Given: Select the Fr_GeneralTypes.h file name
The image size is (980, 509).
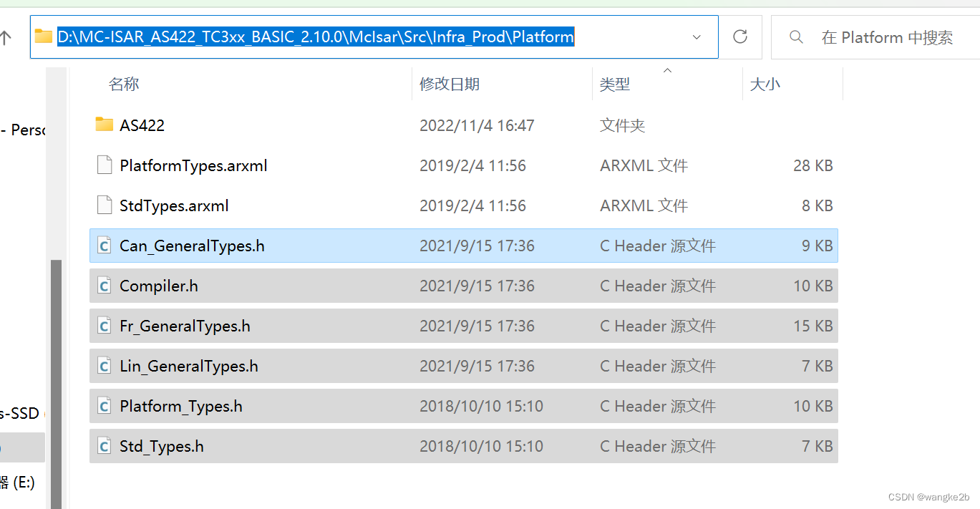Looking at the screenshot, I should tap(185, 326).
